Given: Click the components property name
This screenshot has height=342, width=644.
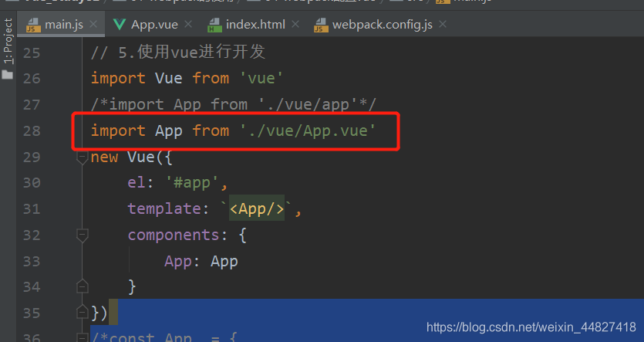Looking at the screenshot, I should 174,235.
